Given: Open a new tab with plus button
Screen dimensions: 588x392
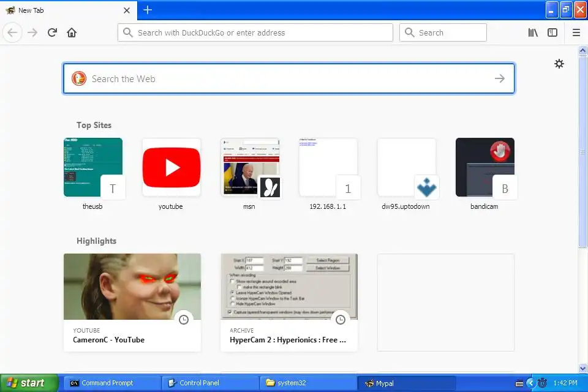Looking at the screenshot, I should click(148, 10).
